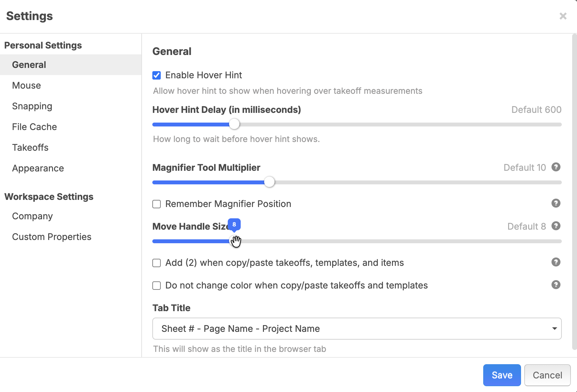Screen dimensions: 577x392
Task: Open Snapping settings in sidebar
Action: click(x=32, y=106)
